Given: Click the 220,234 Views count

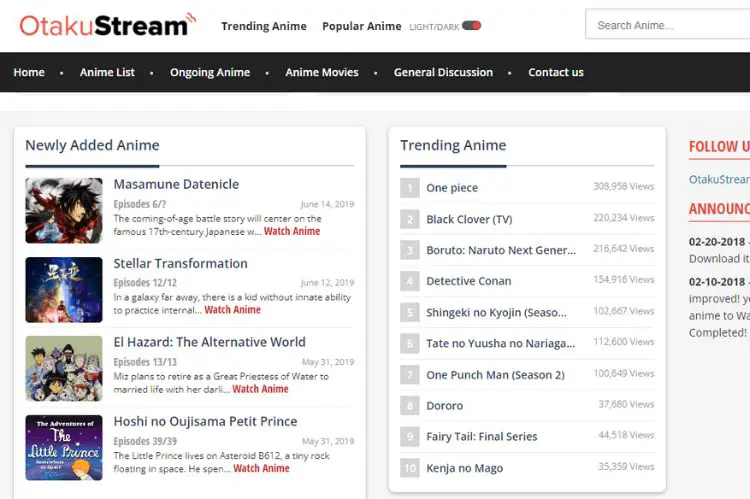Looking at the screenshot, I should [x=624, y=218].
